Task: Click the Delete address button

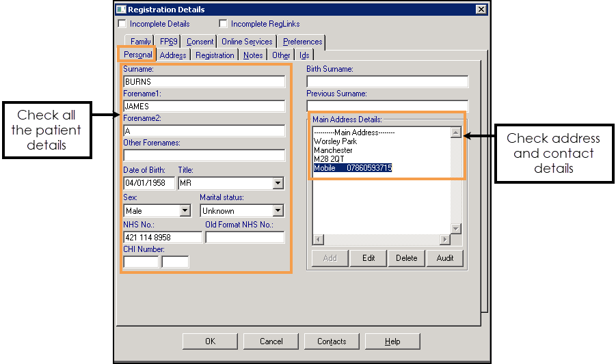Action: pyautogui.click(x=406, y=258)
